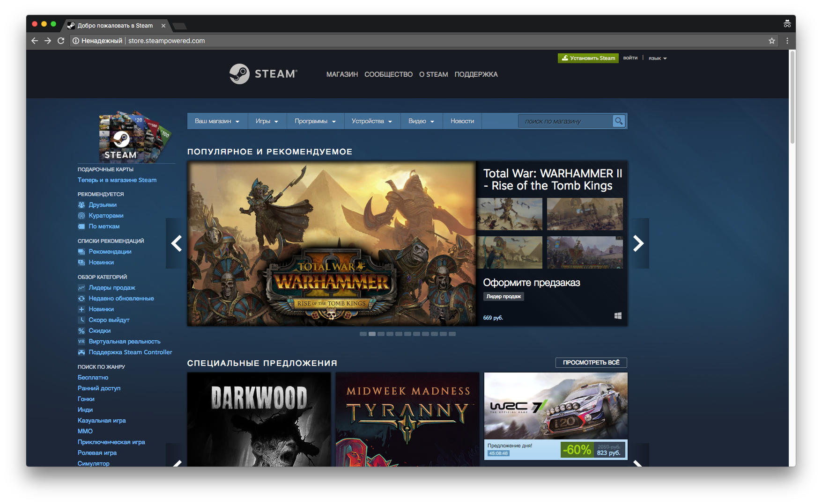The image size is (822, 504).
Task: Select the third carousel pagination dot
Action: [381, 334]
